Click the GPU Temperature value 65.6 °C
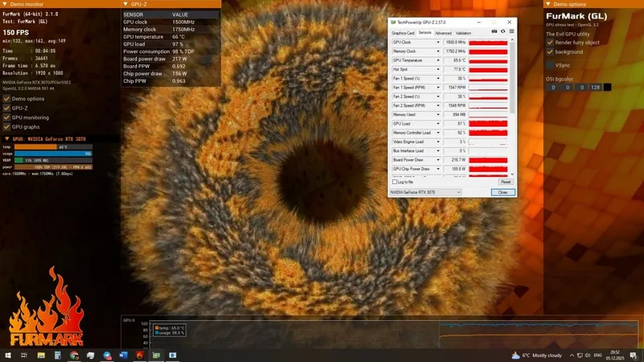Screen dimensions: 644x362 tap(455, 60)
